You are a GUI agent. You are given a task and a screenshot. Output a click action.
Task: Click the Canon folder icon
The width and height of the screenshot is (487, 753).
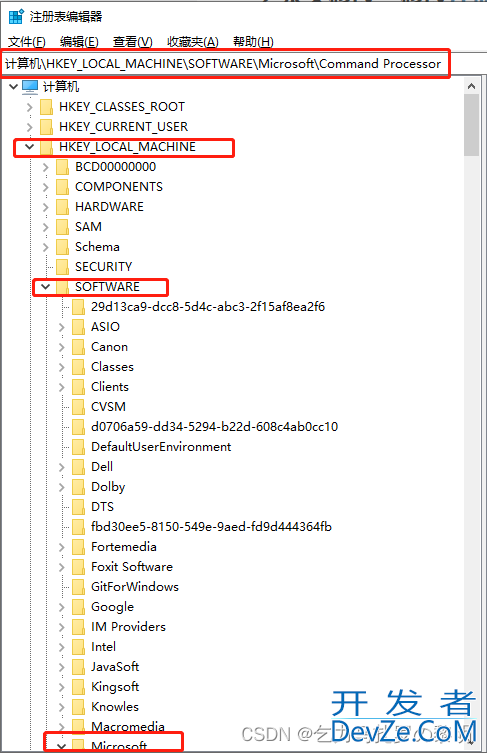pos(78,347)
